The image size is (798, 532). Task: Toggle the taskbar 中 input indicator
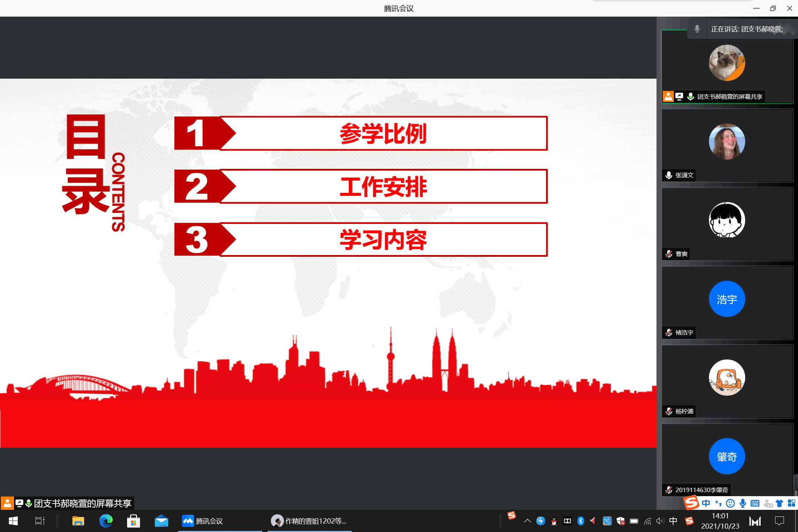click(x=673, y=521)
